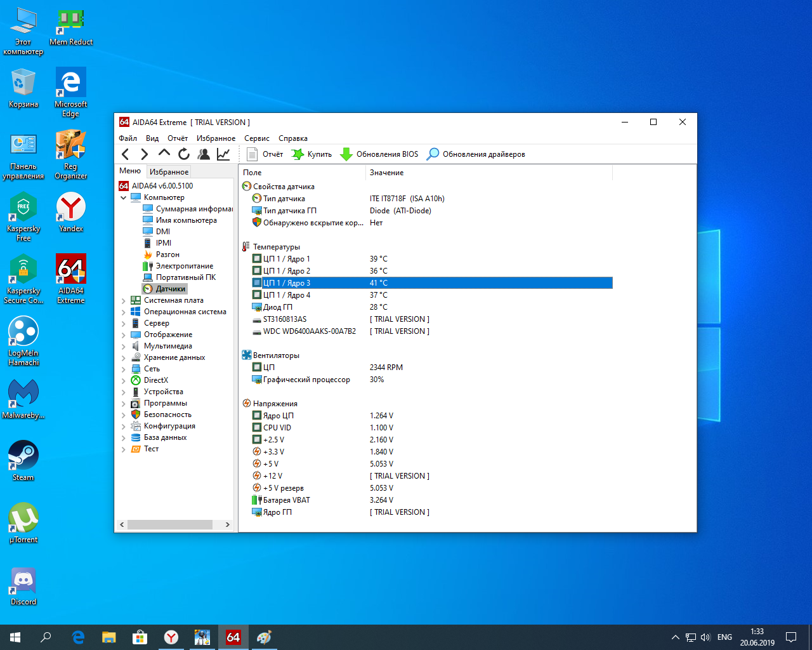
Task: Open the Discord desktop icon
Action: click(23, 585)
